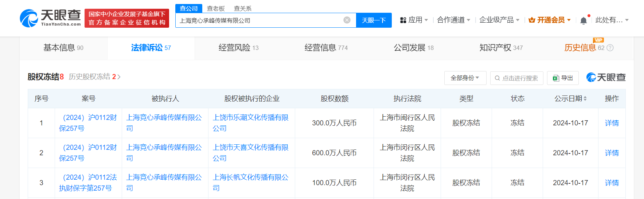Switch to the 查关系 search tab
Screen dimensions: 644x199
click(x=243, y=8)
